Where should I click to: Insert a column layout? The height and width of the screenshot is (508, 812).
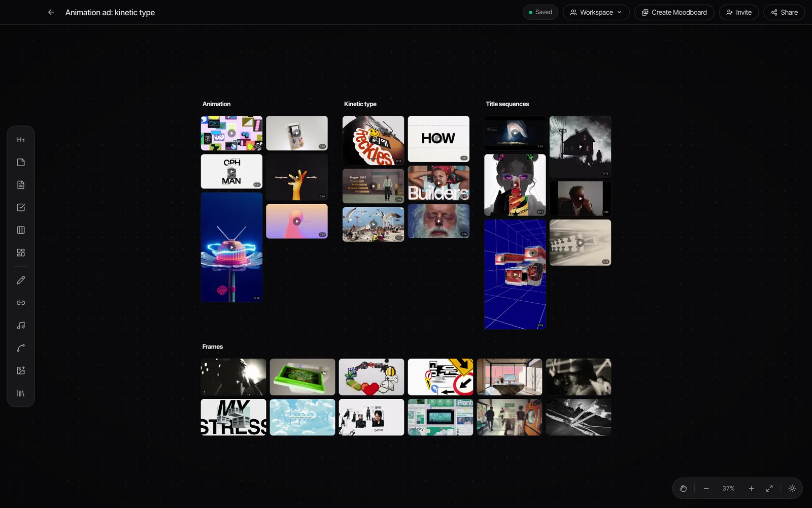click(x=21, y=230)
